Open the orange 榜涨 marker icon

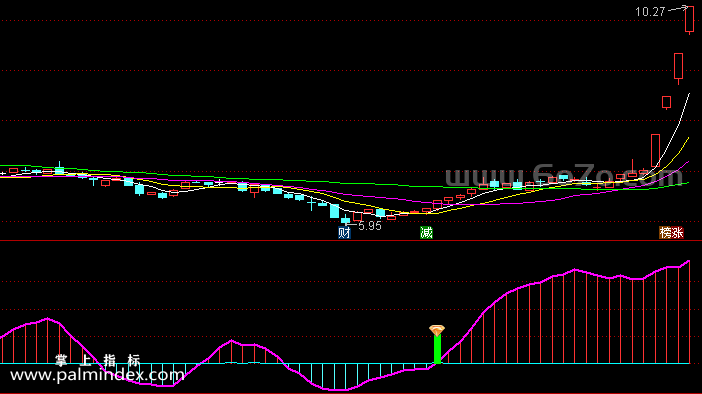[x=671, y=233]
